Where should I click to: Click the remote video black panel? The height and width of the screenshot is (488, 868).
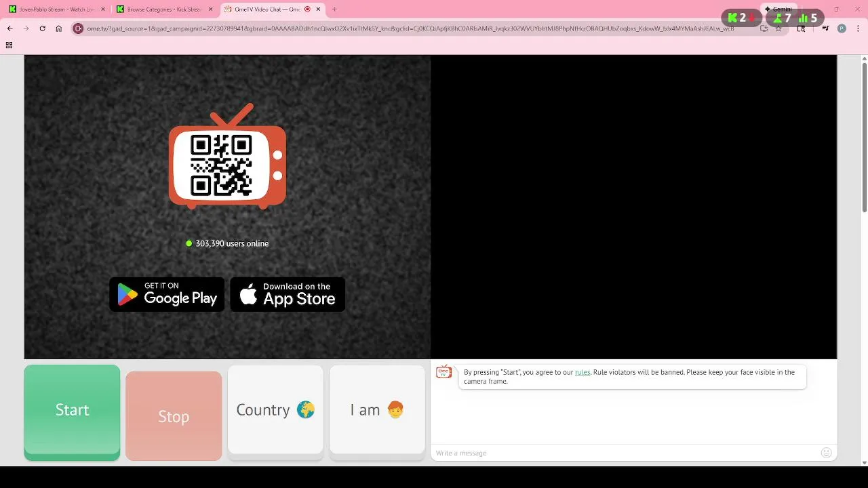[633, 207]
